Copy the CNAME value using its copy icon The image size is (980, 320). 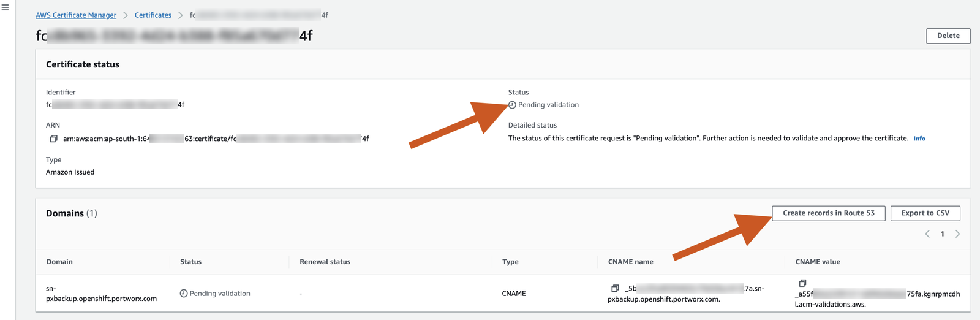802,283
